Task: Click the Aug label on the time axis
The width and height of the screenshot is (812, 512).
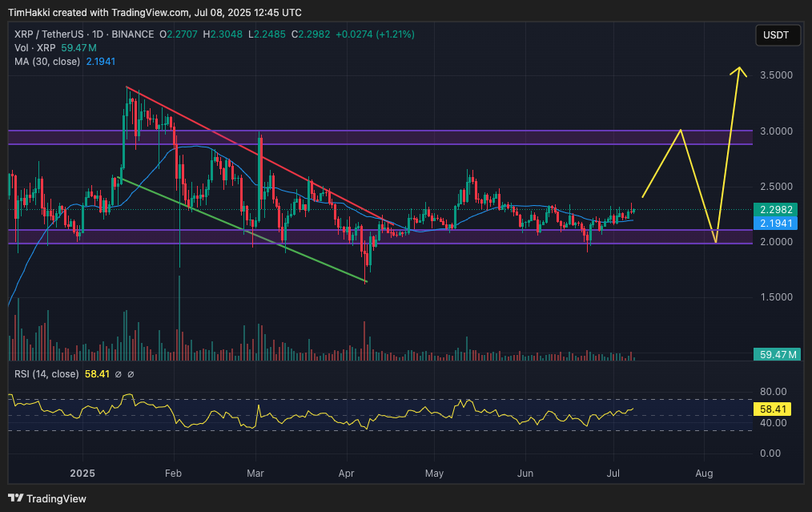Action: [704, 474]
